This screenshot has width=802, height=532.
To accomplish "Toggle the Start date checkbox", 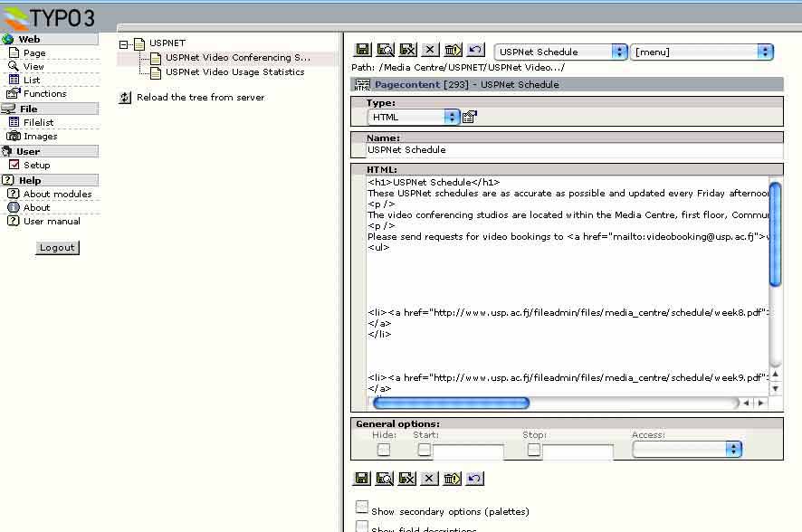I will click(x=424, y=450).
